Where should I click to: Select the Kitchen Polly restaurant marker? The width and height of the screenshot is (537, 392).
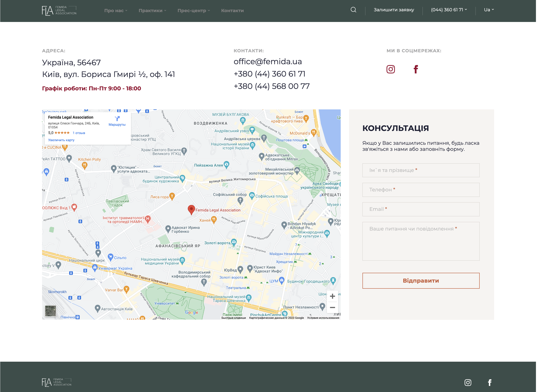pyautogui.click(x=85, y=165)
